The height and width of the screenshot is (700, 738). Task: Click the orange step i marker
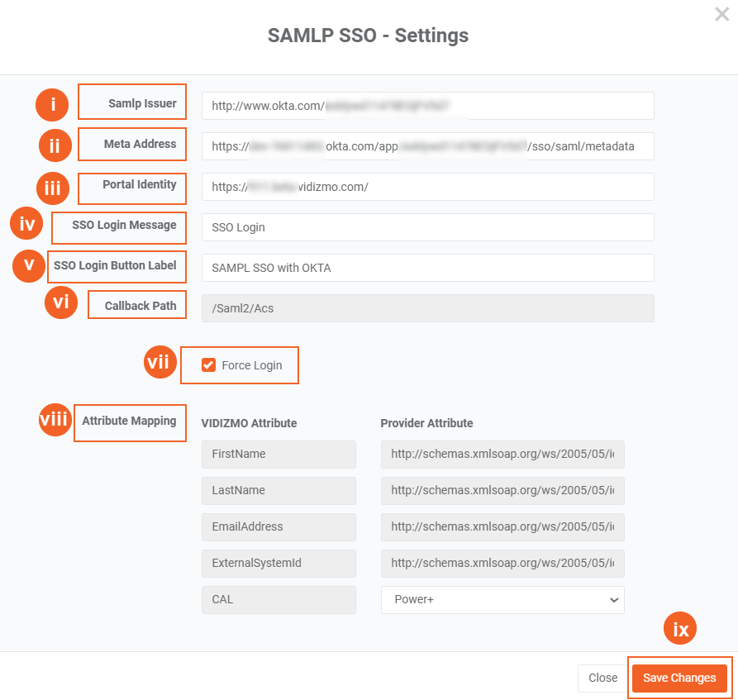click(x=53, y=104)
